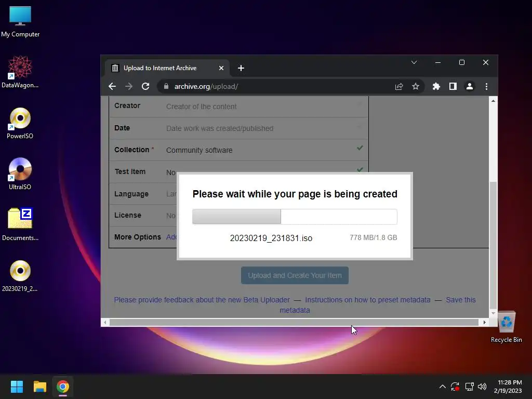This screenshot has height=399, width=532.
Task: Click Chrome icon in the taskbar
Action: [x=63, y=387]
